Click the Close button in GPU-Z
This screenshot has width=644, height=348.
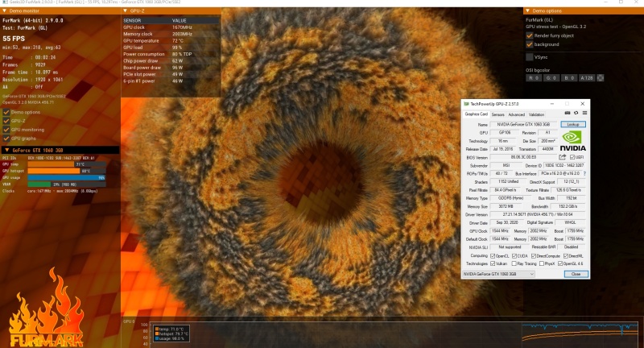[576, 274]
